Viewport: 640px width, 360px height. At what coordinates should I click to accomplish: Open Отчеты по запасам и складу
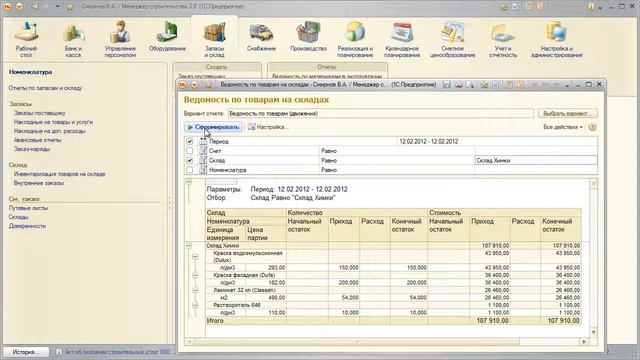45,88
